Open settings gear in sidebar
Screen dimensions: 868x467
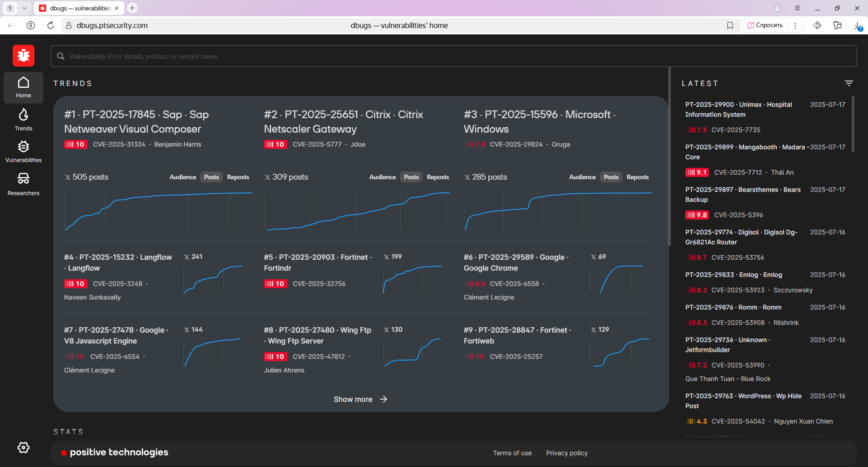pos(24,448)
